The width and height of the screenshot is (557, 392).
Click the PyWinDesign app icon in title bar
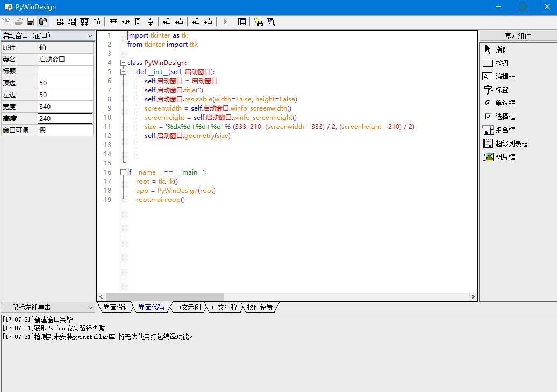click(x=9, y=7)
